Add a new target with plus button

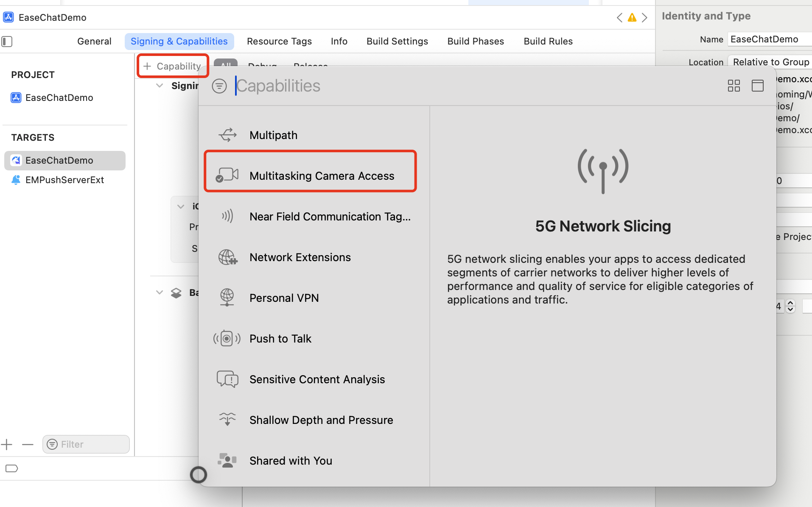(x=7, y=444)
